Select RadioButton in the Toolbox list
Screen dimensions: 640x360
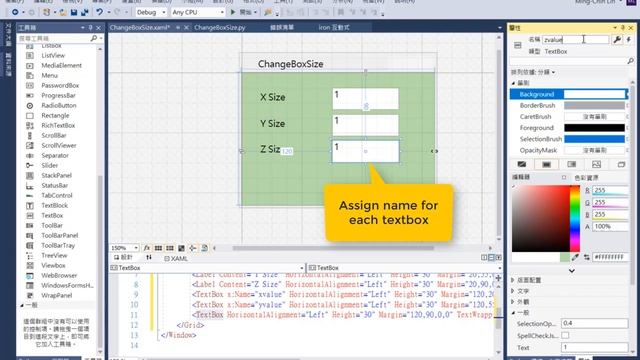point(59,105)
